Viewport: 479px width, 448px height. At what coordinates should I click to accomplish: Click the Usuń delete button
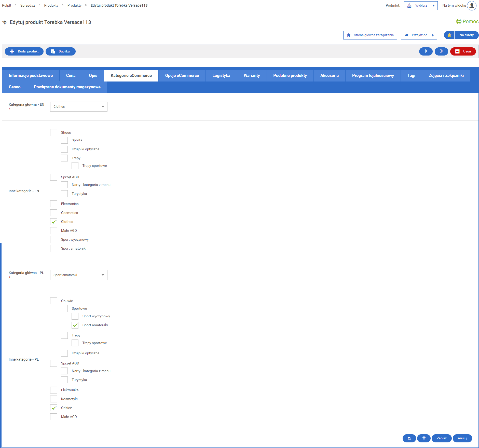coord(463,51)
